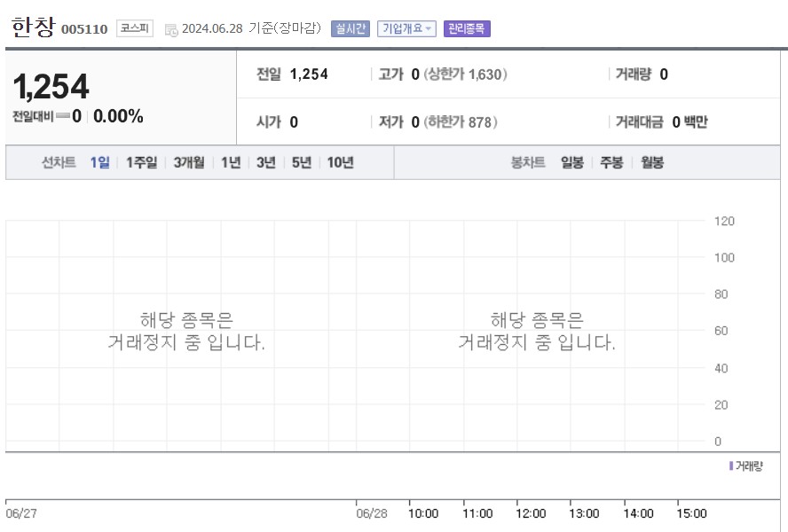Show the 3년 line chart
The width and height of the screenshot is (788, 532).
266,163
